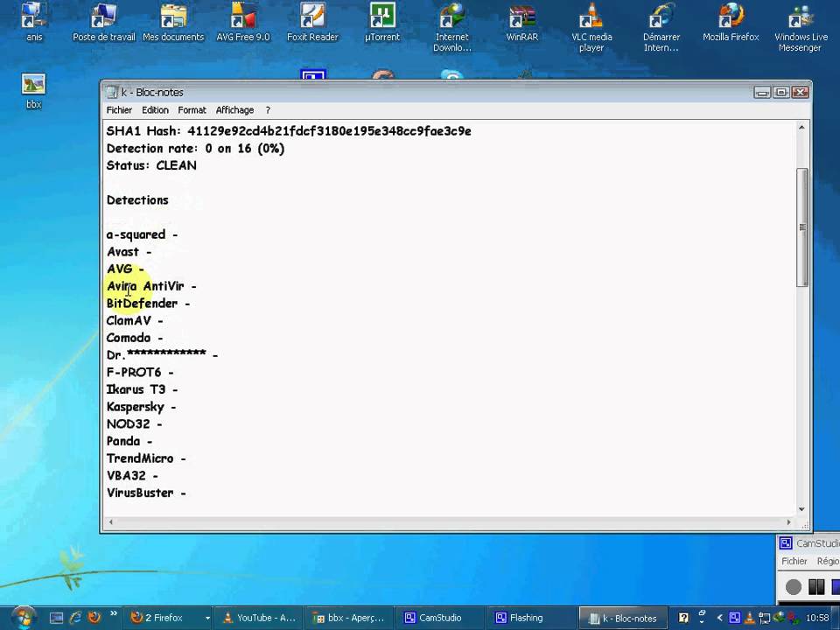Click the TrendMicro line
Viewport: 840px width, 630px height.
click(146, 458)
